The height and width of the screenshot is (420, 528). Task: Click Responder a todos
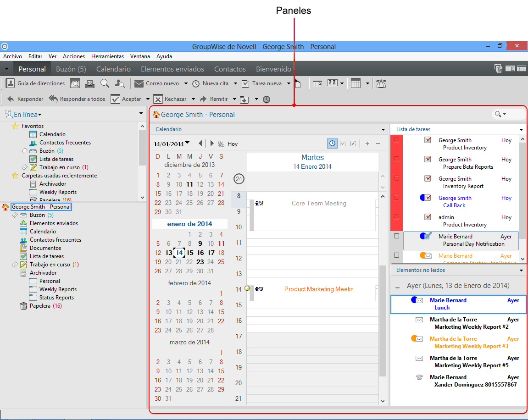[x=77, y=99]
